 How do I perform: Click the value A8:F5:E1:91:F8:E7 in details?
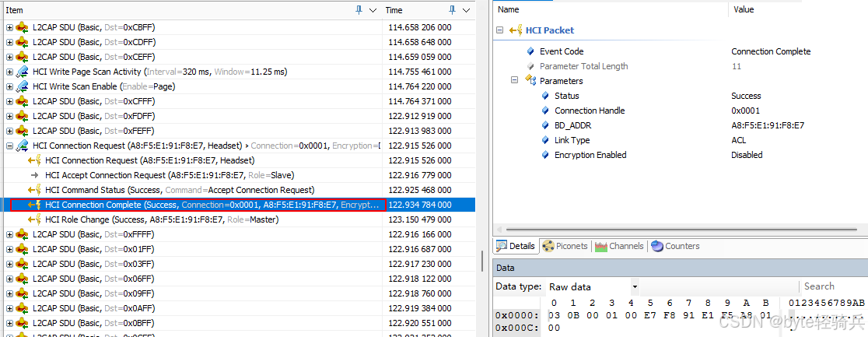pyautogui.click(x=768, y=126)
